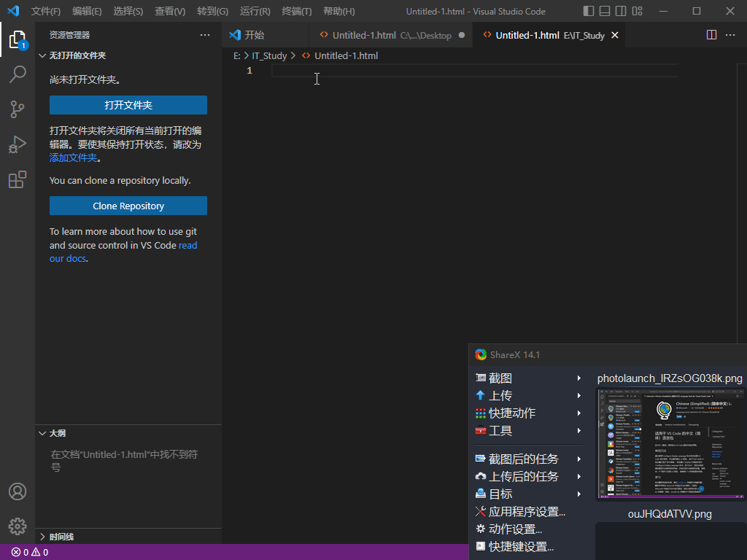Split the editor to the right
This screenshot has height=560, width=747.
[x=711, y=35]
